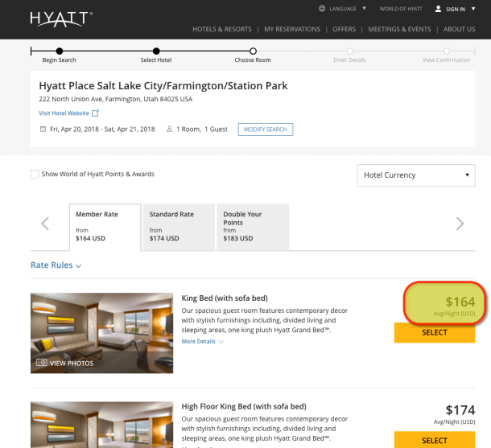Image resolution: width=491 pixels, height=448 pixels.
Task: Go back to Begin Search step
Action: 60,51
